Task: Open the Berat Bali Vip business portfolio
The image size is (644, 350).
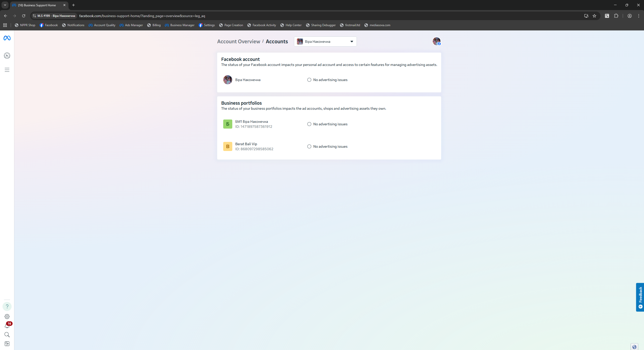Action: (246, 144)
